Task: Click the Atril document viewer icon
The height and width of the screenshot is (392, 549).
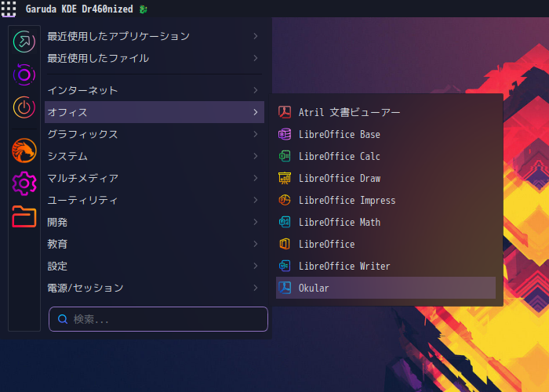Action: point(285,112)
